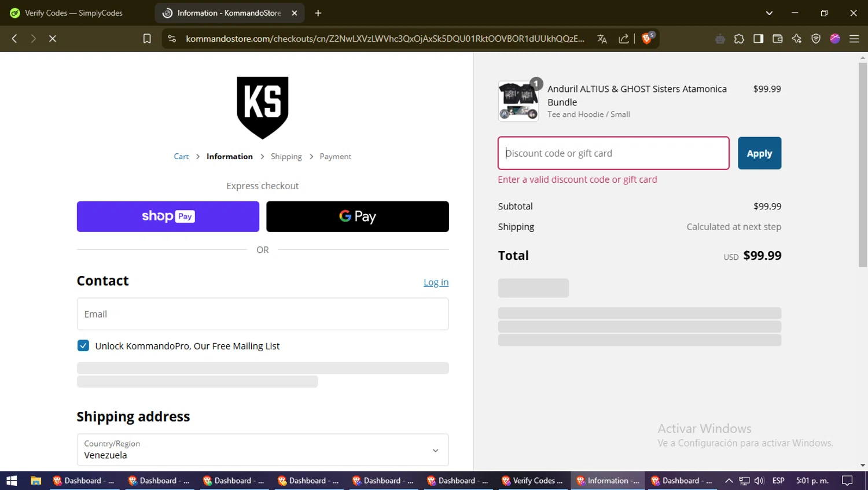
Task: Focus the Email input field
Action: pyautogui.click(x=263, y=314)
